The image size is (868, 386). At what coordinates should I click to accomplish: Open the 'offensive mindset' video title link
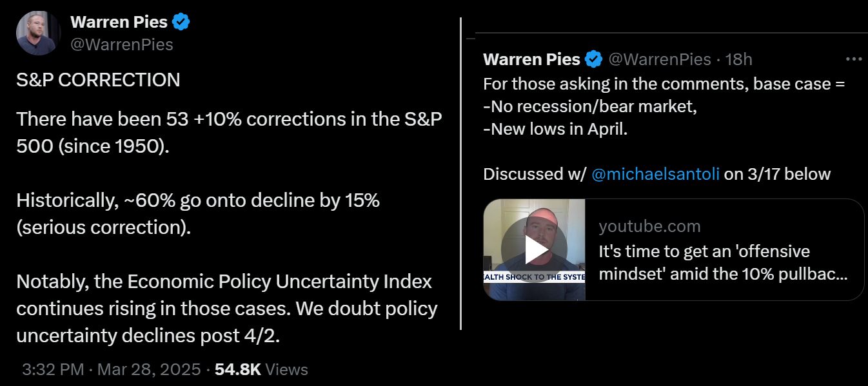(722, 262)
